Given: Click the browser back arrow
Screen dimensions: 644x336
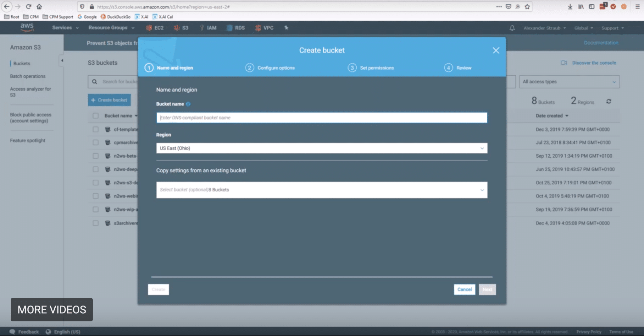Looking at the screenshot, I should (7, 7).
